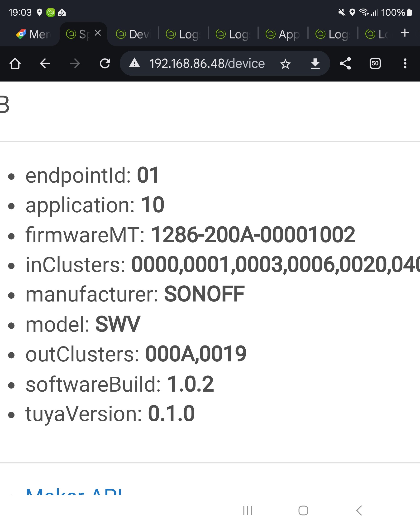The width and height of the screenshot is (420, 525).
Task: Tap Android home navigation button
Action: [303, 510]
